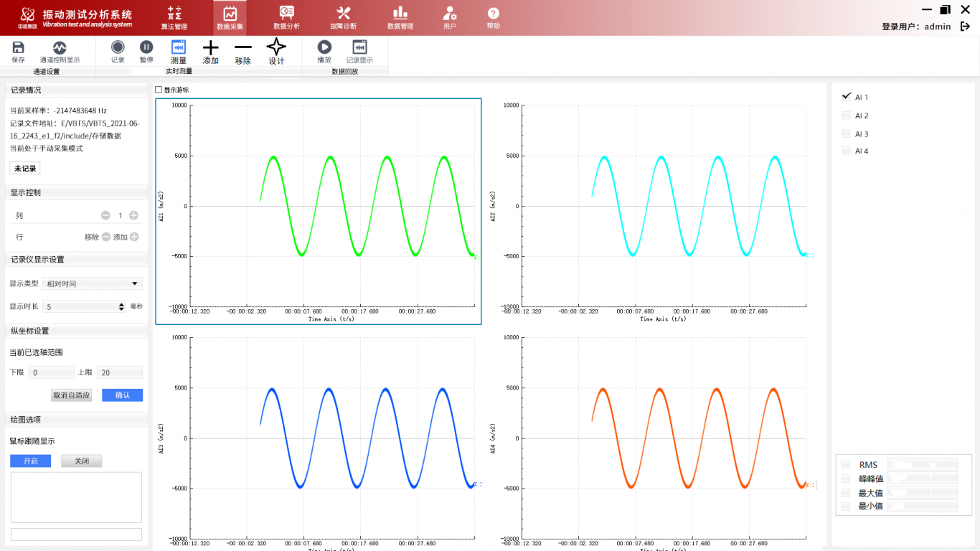Image resolution: width=980 pixels, height=551 pixels.
Task: Click the small field at panel bottom
Action: click(76, 534)
